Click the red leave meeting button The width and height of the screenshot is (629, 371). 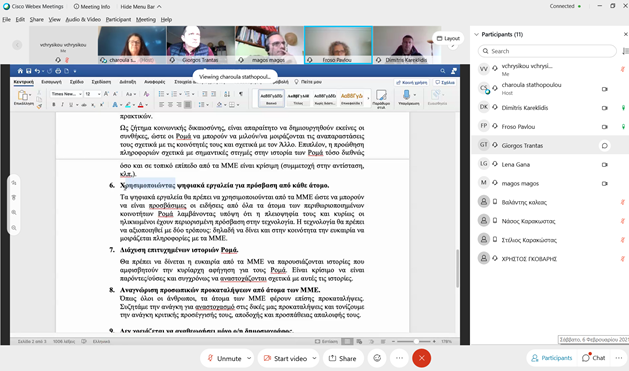click(421, 358)
